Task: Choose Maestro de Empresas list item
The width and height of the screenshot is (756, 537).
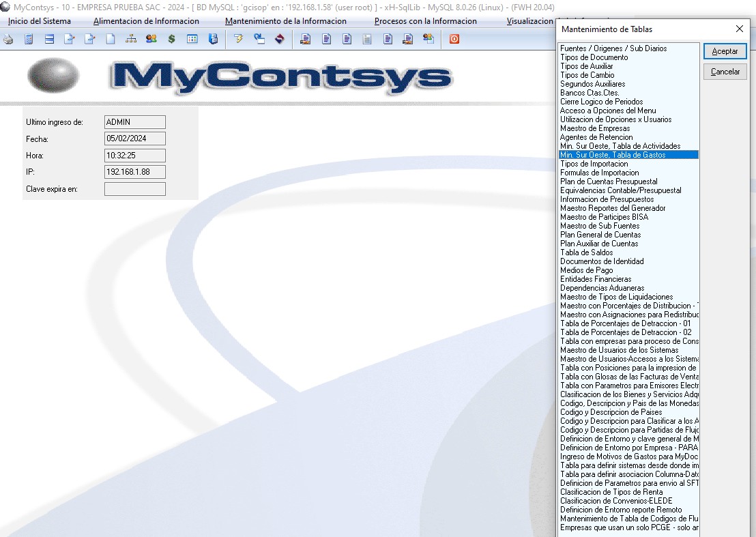Action: 595,128
